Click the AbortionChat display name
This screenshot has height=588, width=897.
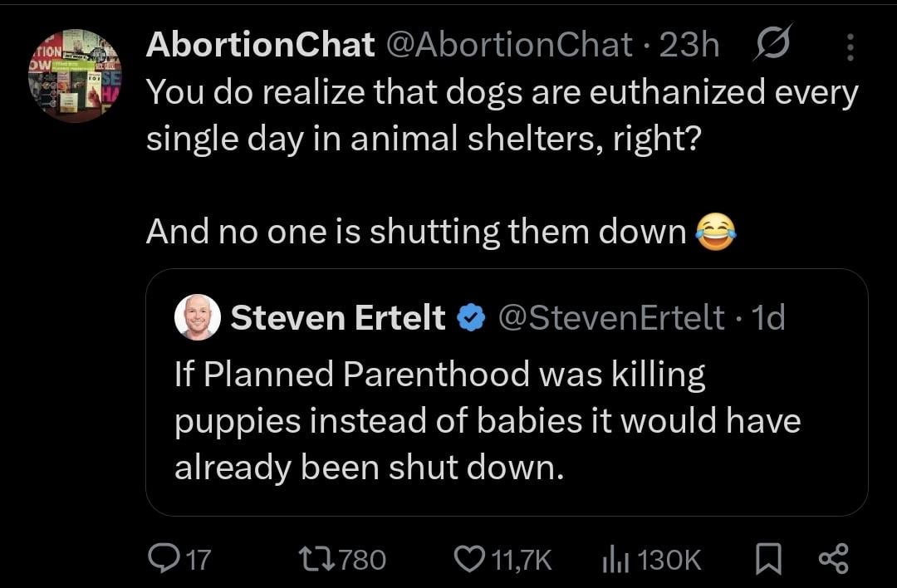tap(259, 46)
